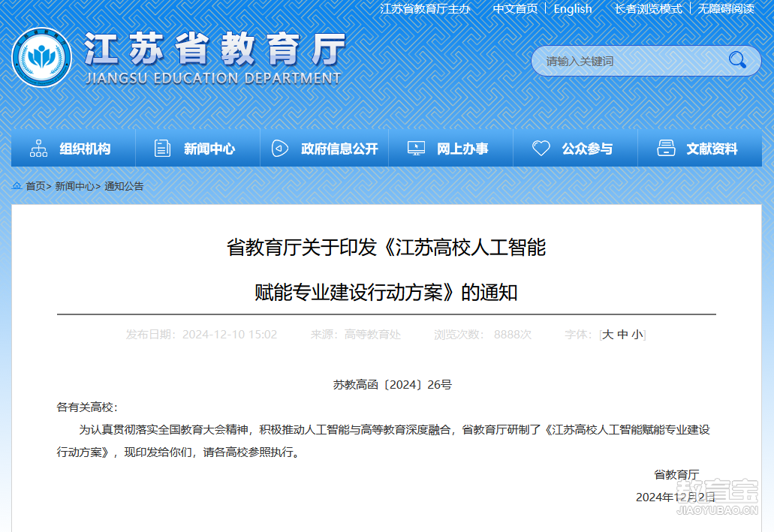This screenshot has width=774, height=532.
Task: Switch site to English
Action: [573, 9]
